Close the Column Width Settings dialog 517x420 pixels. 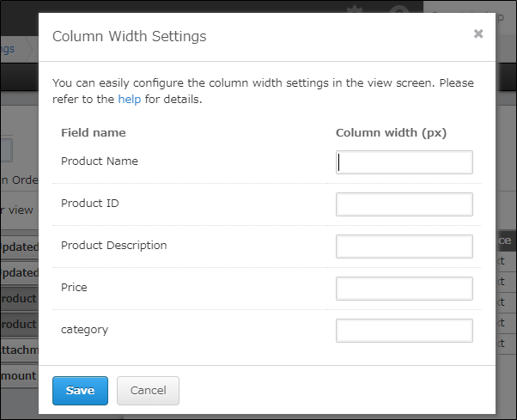pyautogui.click(x=478, y=34)
